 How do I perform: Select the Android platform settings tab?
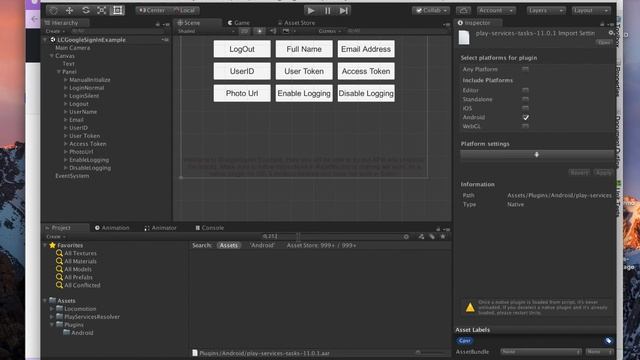[x=537, y=154]
